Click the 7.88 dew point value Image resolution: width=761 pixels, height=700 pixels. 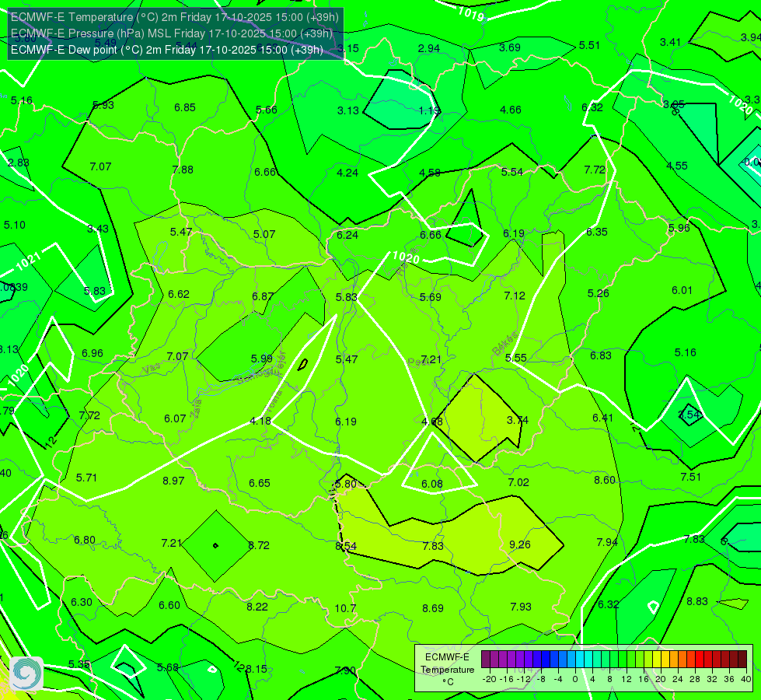(183, 170)
